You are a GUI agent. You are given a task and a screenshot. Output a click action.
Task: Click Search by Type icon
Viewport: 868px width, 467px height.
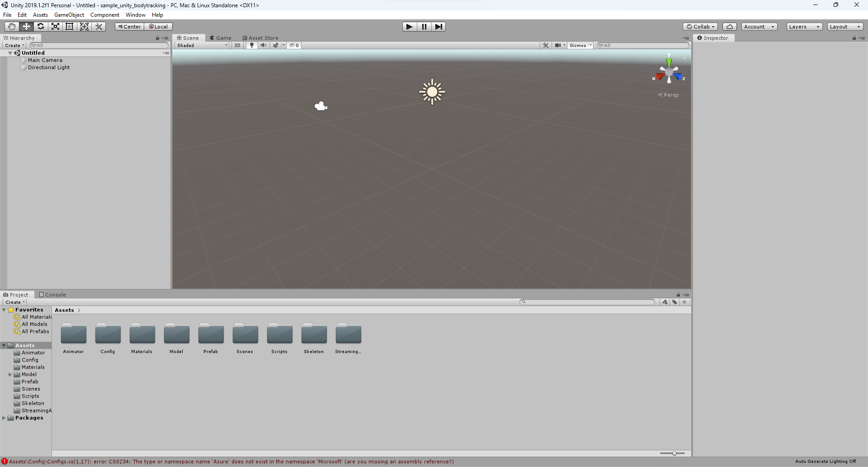pyautogui.click(x=665, y=302)
